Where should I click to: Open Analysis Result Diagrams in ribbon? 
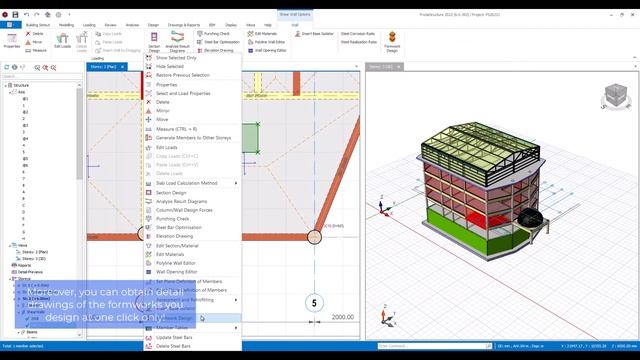tap(177, 42)
